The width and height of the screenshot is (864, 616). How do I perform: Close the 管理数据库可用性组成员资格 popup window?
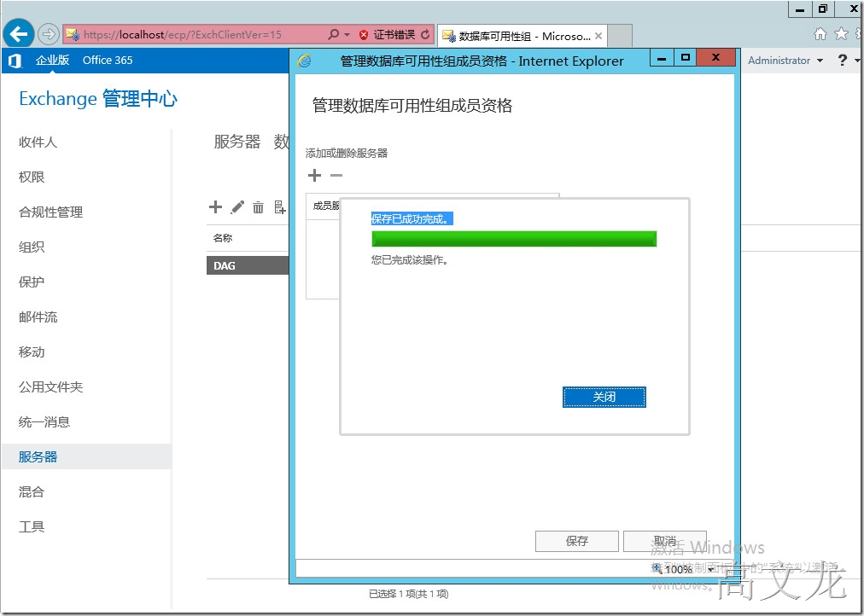715,58
